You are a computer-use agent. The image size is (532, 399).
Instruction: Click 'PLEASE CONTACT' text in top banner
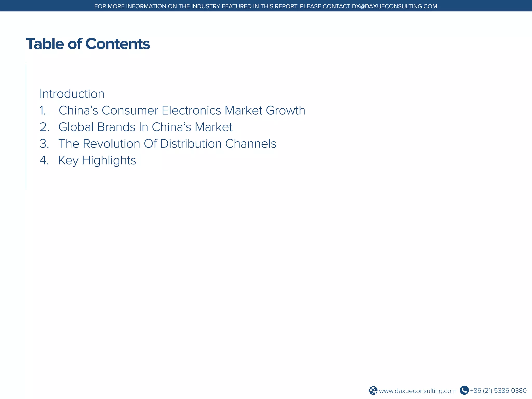click(x=325, y=6)
